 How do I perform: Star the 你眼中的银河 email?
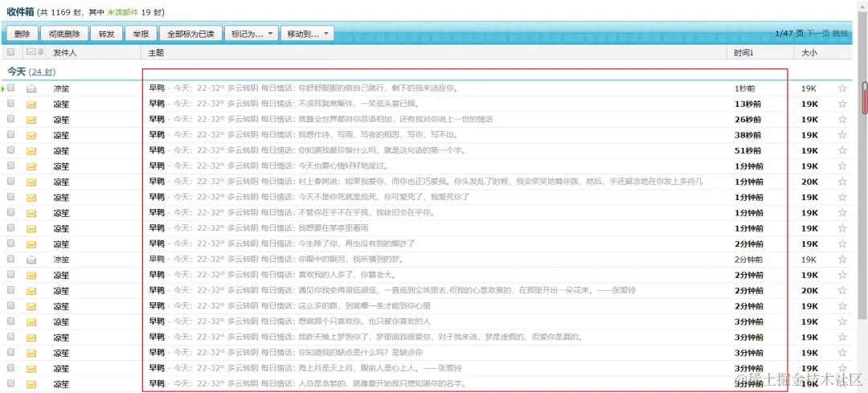(x=842, y=259)
